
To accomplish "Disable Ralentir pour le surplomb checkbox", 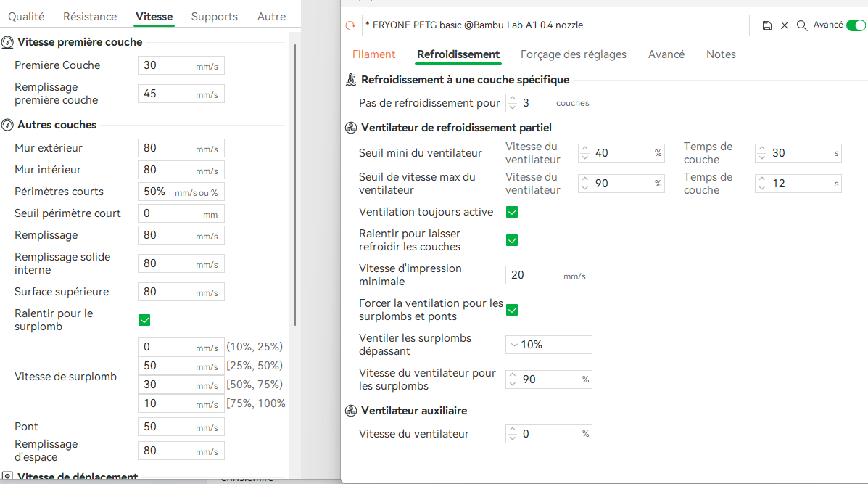I will tap(144, 320).
